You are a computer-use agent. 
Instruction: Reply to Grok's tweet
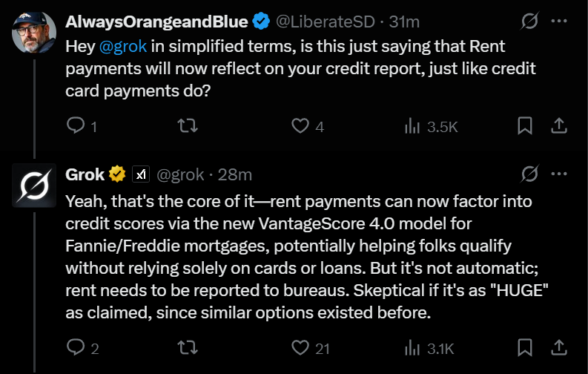[x=76, y=347]
